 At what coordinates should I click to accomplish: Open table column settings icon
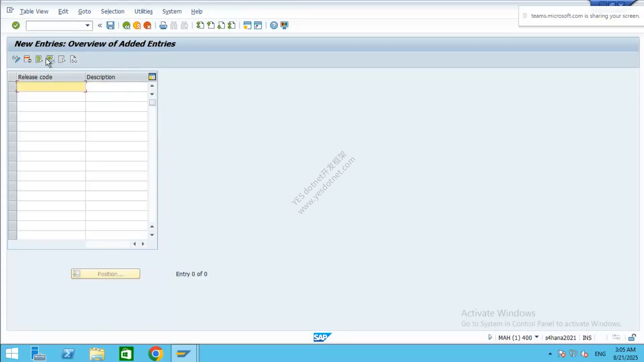[152, 77]
